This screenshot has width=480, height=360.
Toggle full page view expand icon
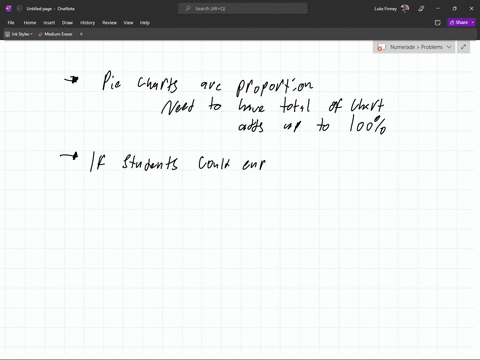tap(463, 47)
